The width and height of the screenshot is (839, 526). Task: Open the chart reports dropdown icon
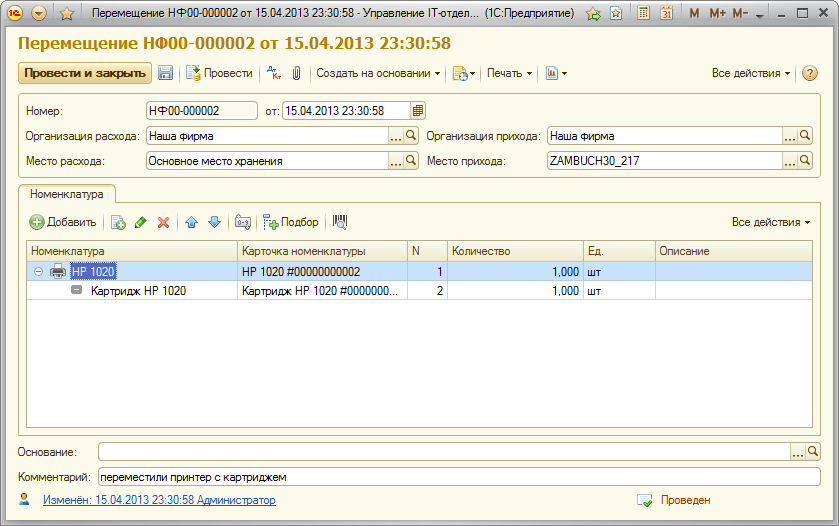click(x=556, y=73)
